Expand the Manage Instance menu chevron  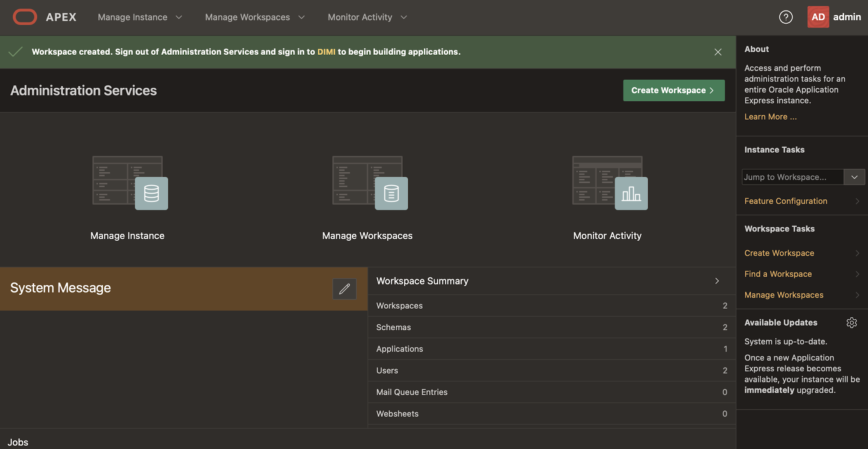pyautogui.click(x=179, y=17)
